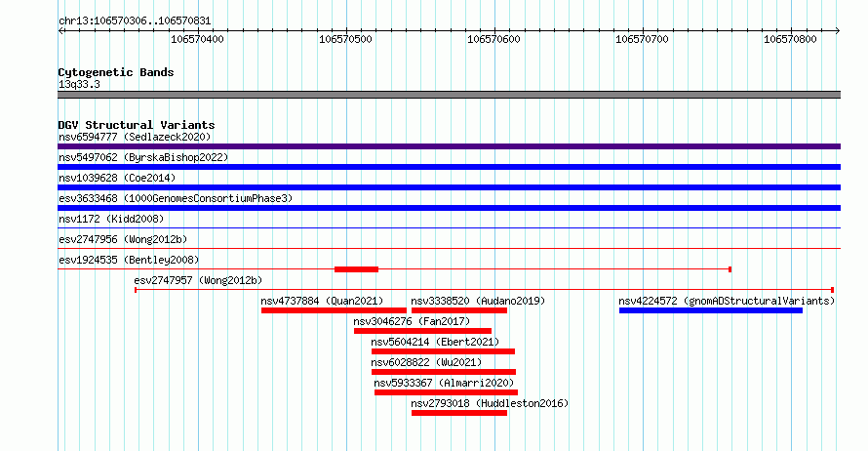Open nsv4224572 (gnomADStructuralVariants) label
Viewport: 868px width, 451px height.
tap(727, 301)
